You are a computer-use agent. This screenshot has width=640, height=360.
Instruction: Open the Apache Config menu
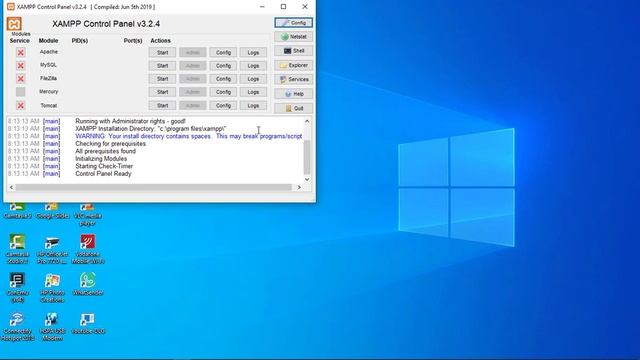tap(223, 52)
